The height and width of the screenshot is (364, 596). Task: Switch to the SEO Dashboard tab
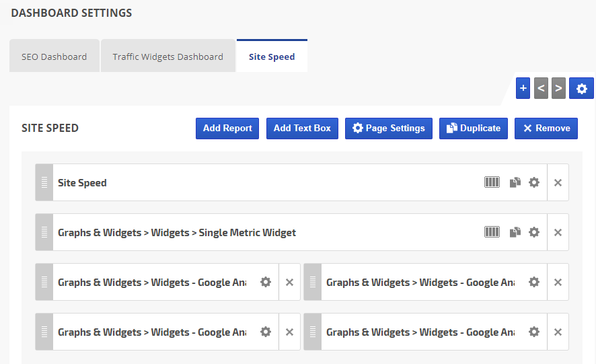pyautogui.click(x=54, y=57)
